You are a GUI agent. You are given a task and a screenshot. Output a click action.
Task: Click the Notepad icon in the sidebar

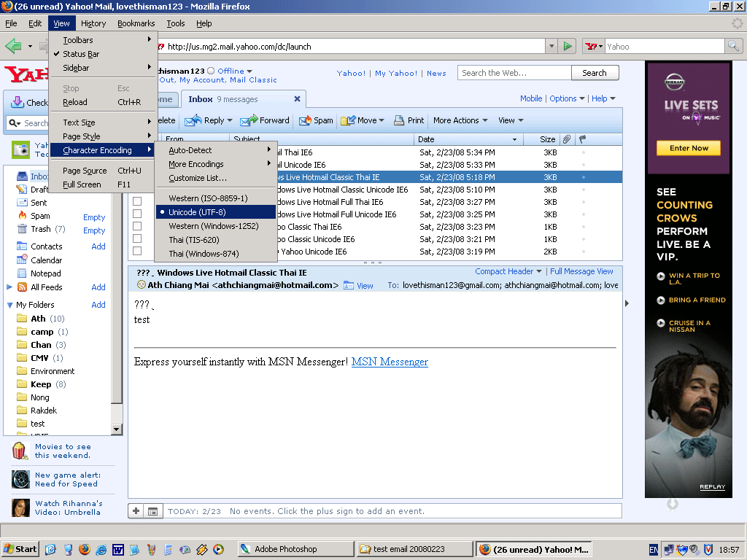coord(22,273)
